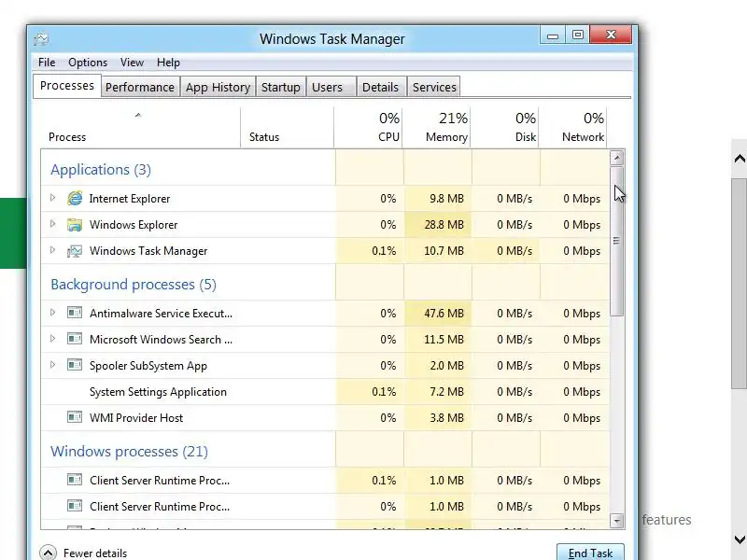Sort by the Memory column header

point(436,128)
